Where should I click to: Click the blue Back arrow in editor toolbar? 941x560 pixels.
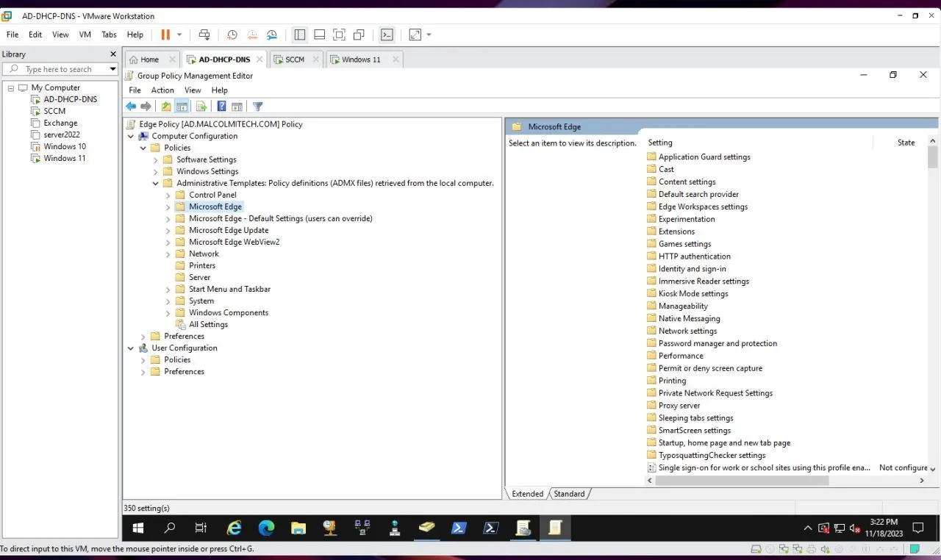click(131, 107)
